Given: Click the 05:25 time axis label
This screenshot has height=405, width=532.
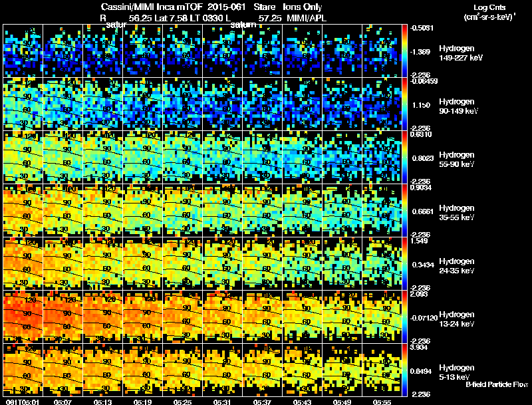Looking at the screenshot, I should [x=182, y=402].
